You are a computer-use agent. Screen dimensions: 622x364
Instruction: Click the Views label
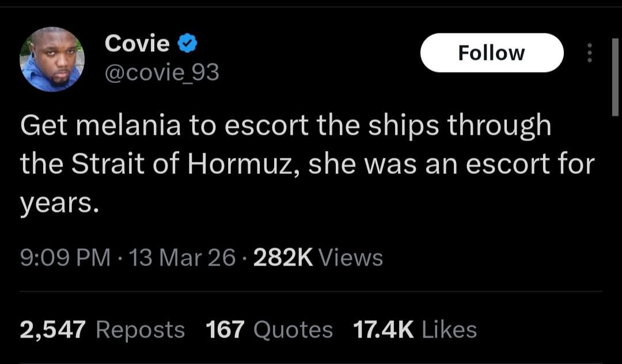tap(350, 257)
